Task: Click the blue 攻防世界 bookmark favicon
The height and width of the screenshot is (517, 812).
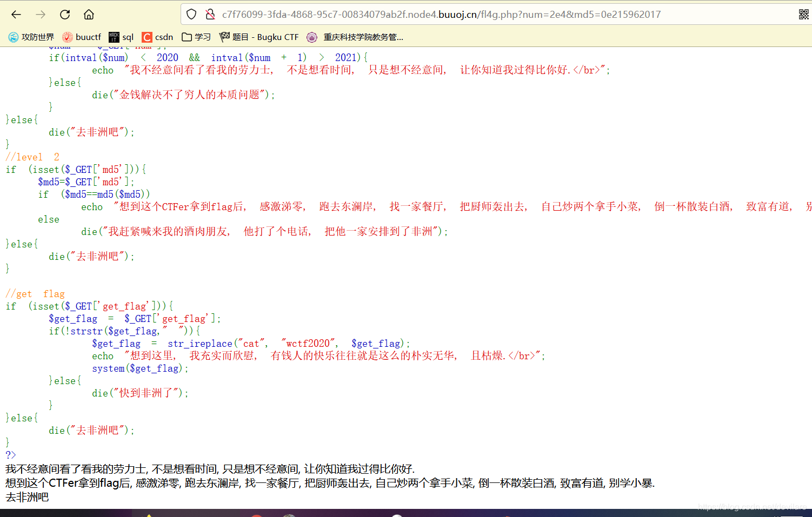Action: coord(12,37)
